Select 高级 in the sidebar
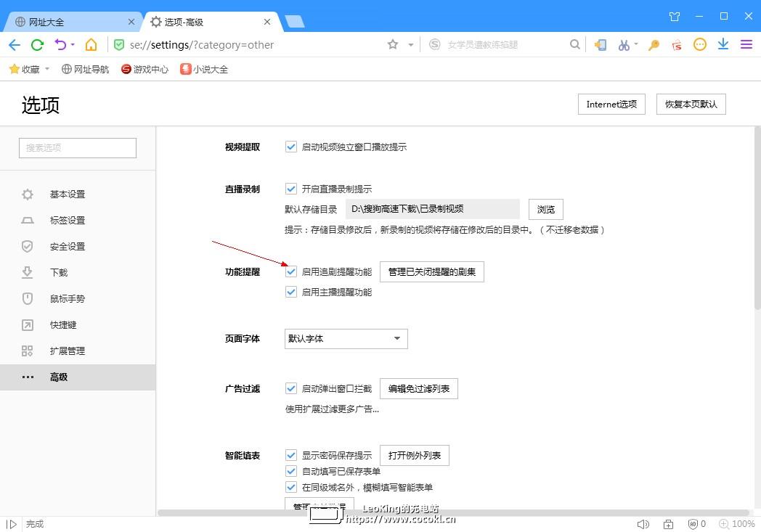761x532 pixels. (x=78, y=377)
